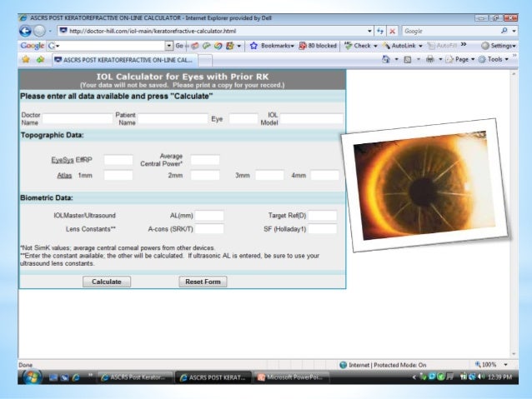Click the 80 blocked popup icon

[x=303, y=46]
